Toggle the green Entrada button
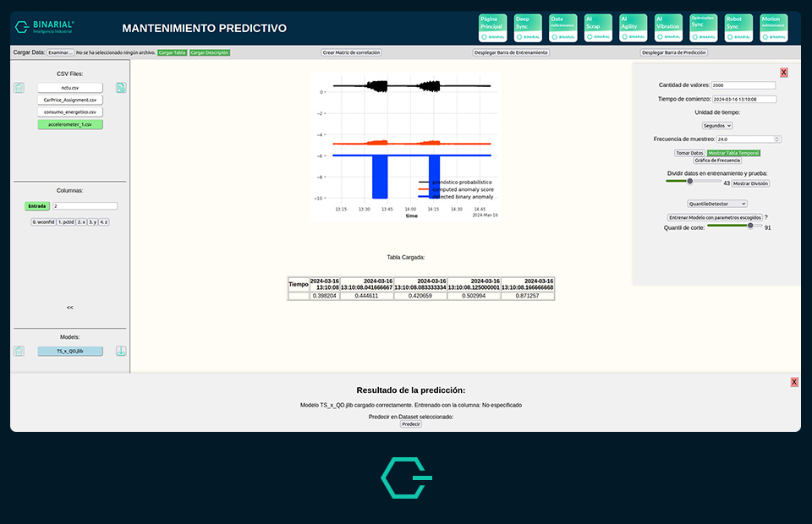The height and width of the screenshot is (524, 812). (x=37, y=205)
